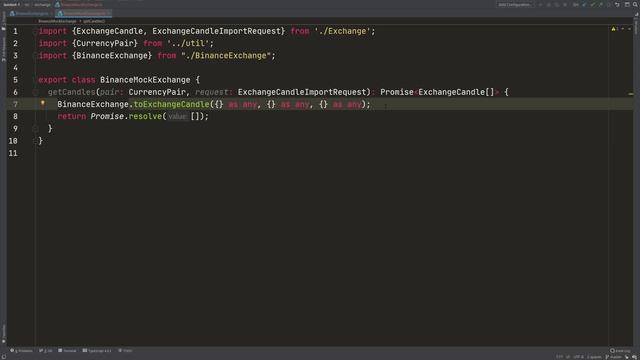Screen dimensions: 640x360
Task: Click the UTF-8 encoding status entry
Action: pyautogui.click(x=578, y=357)
